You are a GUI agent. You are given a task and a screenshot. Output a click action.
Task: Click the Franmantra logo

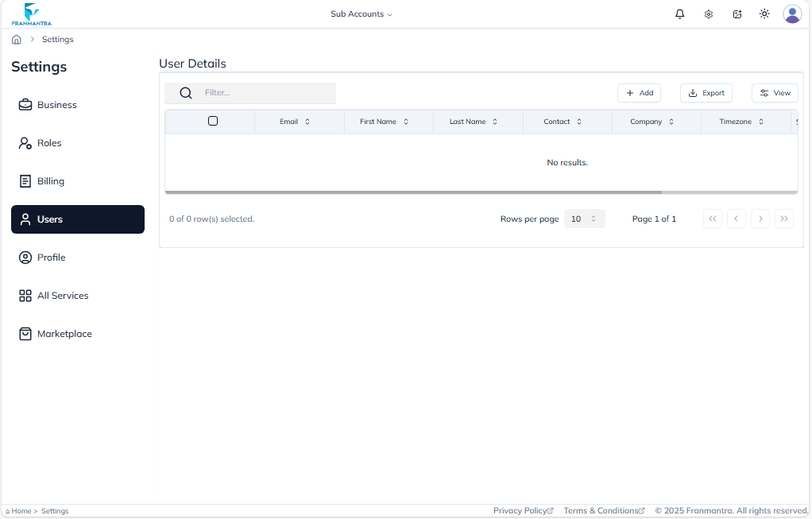31,14
